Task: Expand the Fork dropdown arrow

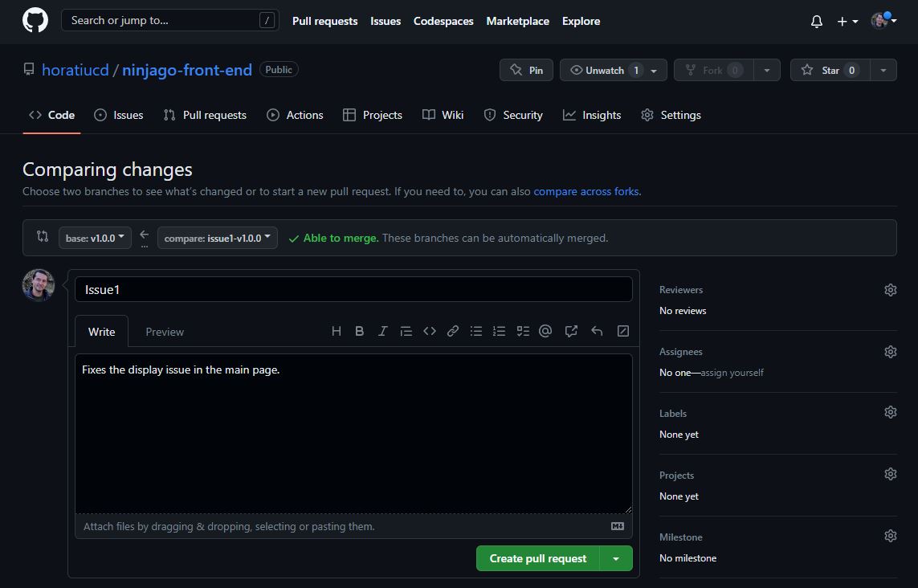Action: (766, 70)
